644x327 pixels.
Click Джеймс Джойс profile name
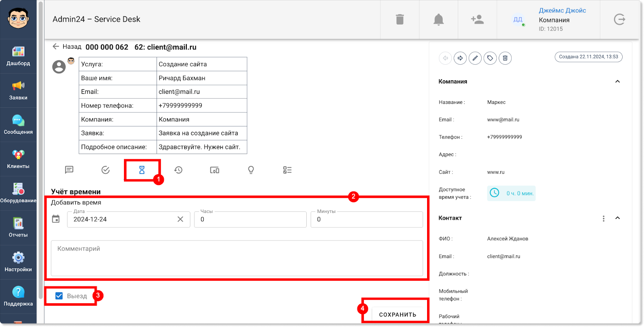[x=562, y=10]
